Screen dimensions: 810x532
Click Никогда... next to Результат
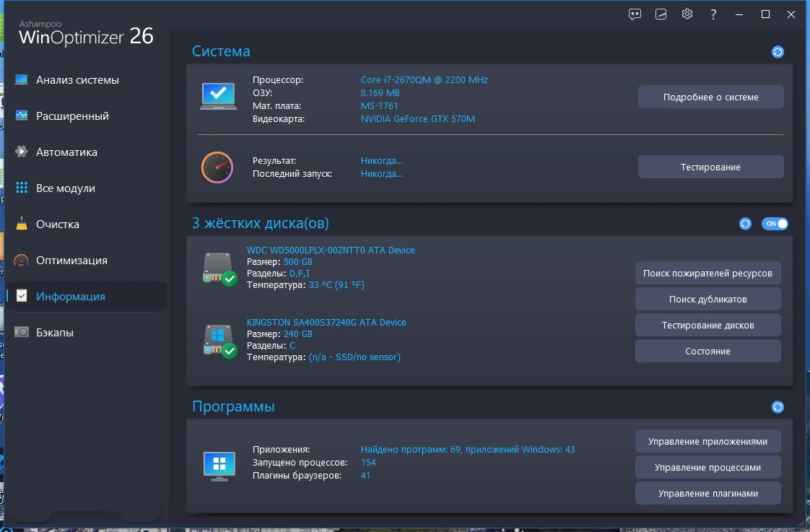[382, 161]
